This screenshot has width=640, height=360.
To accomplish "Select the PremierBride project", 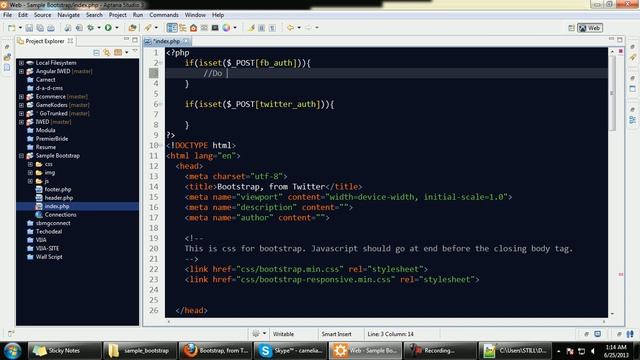I will point(52,139).
